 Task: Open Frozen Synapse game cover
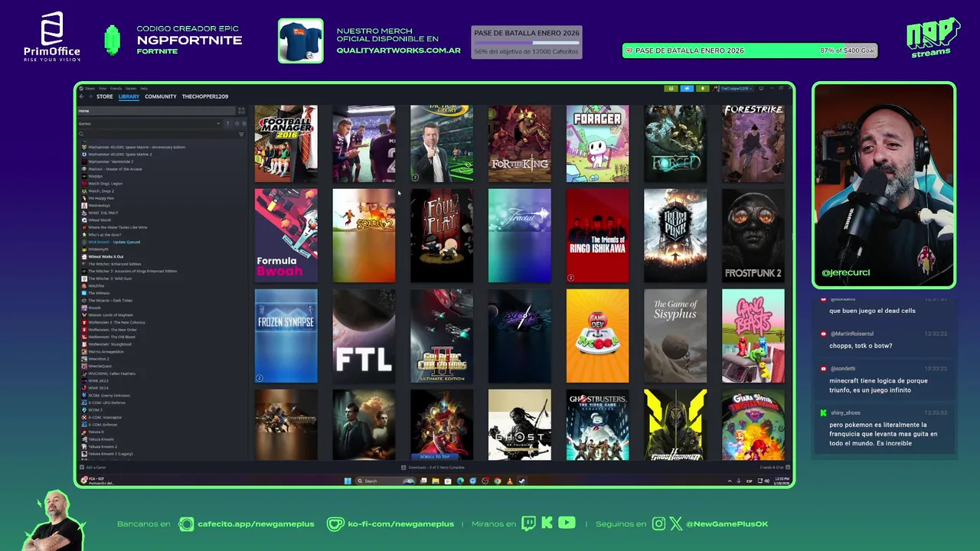click(286, 336)
